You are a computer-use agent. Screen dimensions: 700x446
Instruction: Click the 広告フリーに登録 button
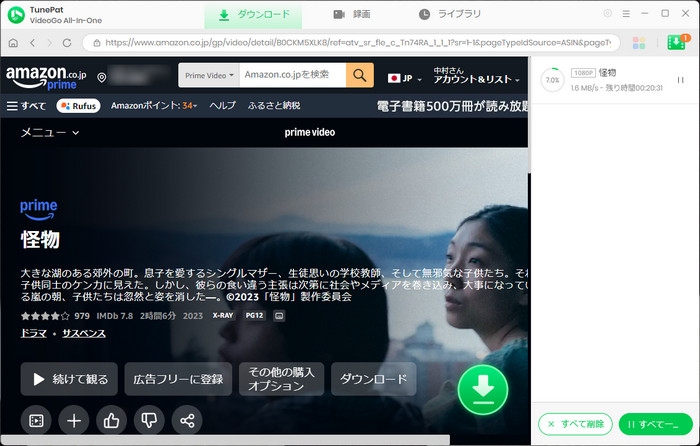pos(178,379)
